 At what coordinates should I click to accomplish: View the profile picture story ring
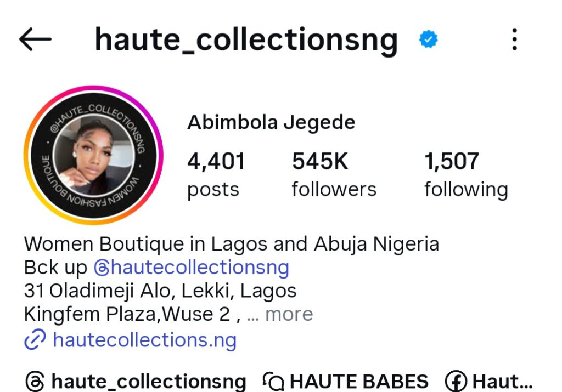[93, 155]
